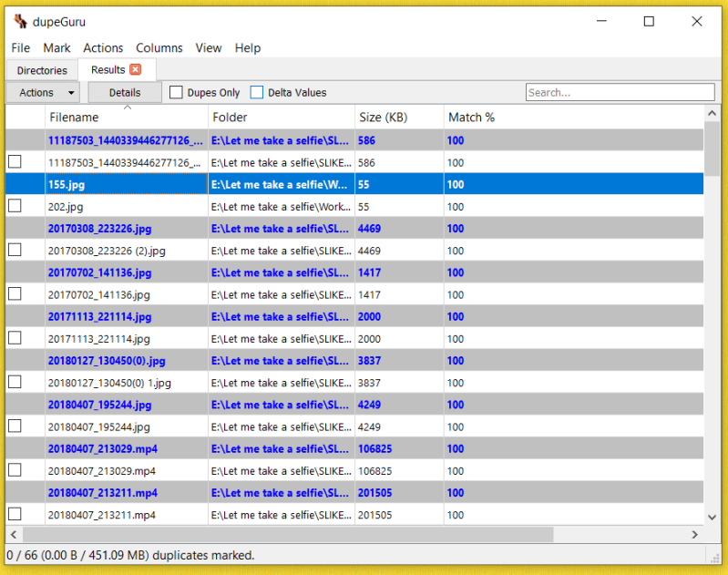
Task: Click the vertical scrollbar thumb
Action: 712,149
